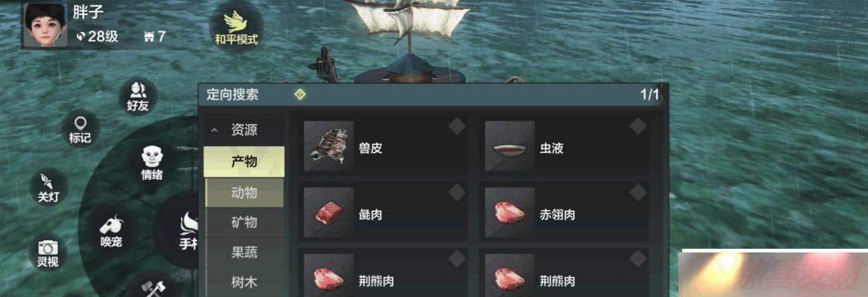
Task: Open the 果蔬 subcategory
Action: [244, 253]
